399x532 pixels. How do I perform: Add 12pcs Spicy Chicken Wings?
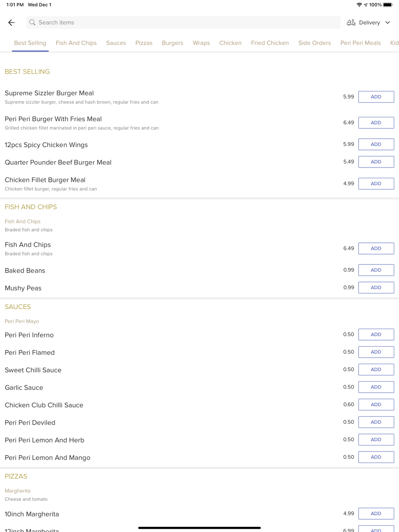(376, 144)
